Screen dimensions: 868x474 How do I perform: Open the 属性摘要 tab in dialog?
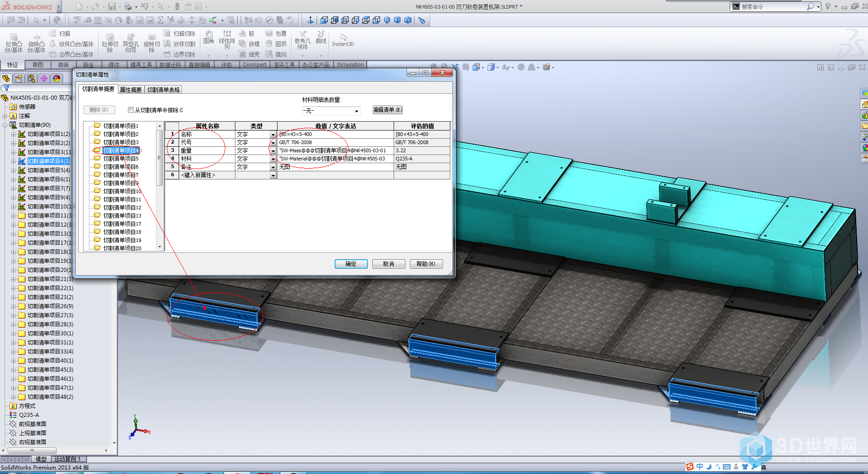tap(131, 90)
